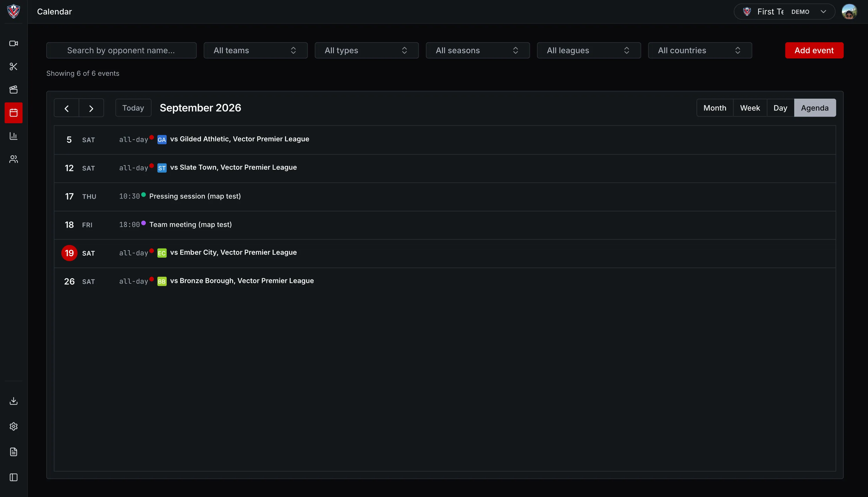
Task: Switch to Month view
Action: pos(715,108)
